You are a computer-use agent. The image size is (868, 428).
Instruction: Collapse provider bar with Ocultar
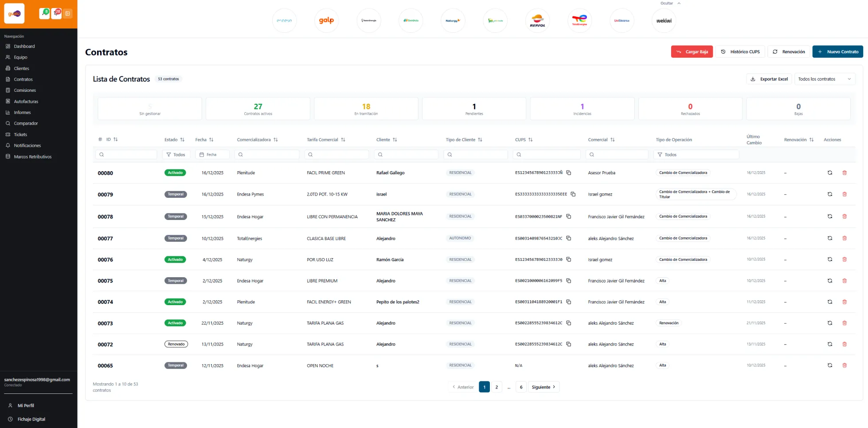670,4
